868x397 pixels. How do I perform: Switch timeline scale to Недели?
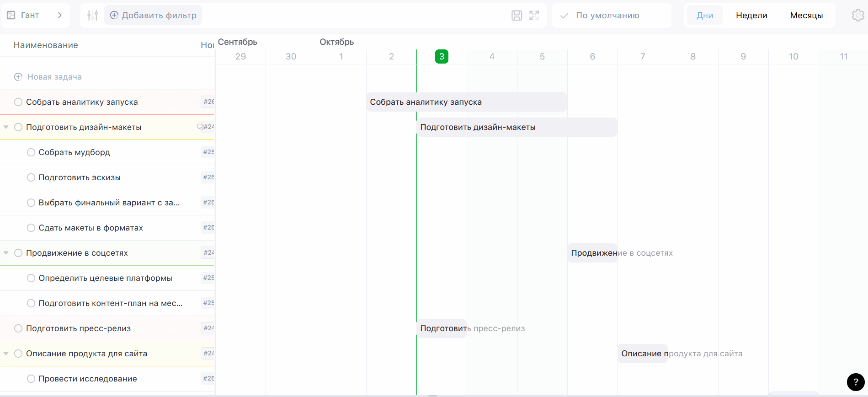(x=751, y=16)
